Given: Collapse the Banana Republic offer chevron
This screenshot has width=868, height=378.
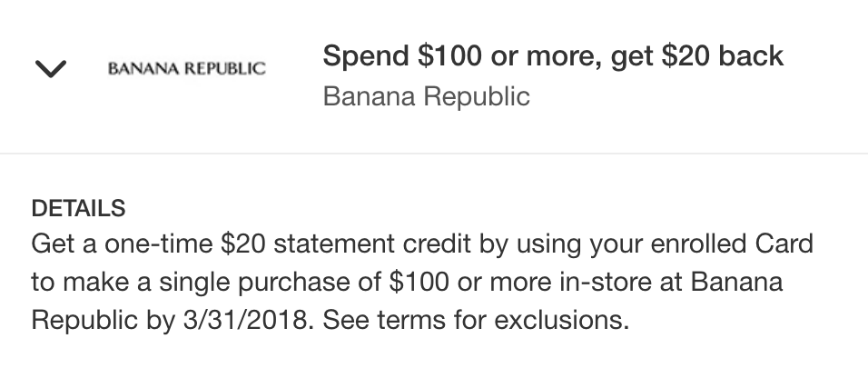Looking at the screenshot, I should [x=50, y=69].
